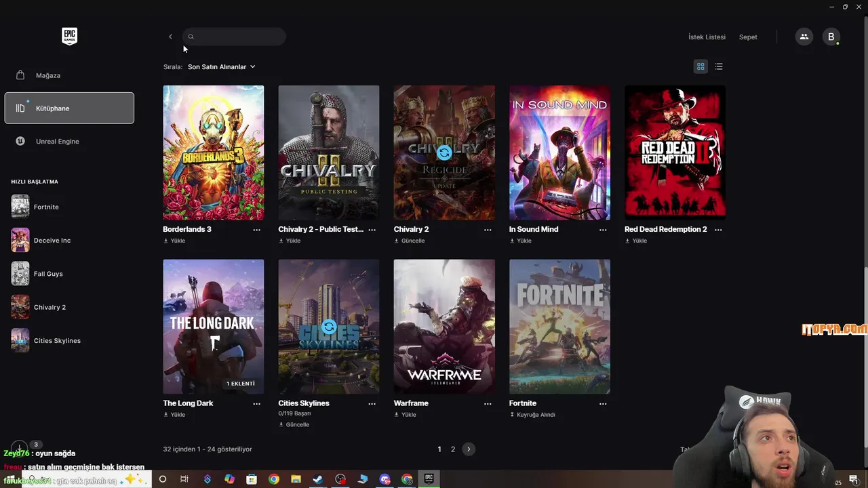Click Güncelle under Chivalry 2
The width and height of the screenshot is (868, 488).
pyautogui.click(x=409, y=241)
